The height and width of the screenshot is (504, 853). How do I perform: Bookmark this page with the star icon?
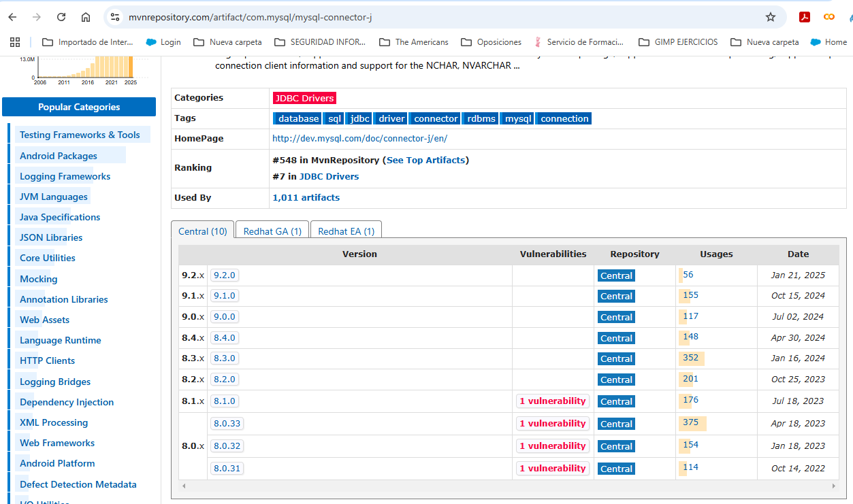click(x=771, y=17)
